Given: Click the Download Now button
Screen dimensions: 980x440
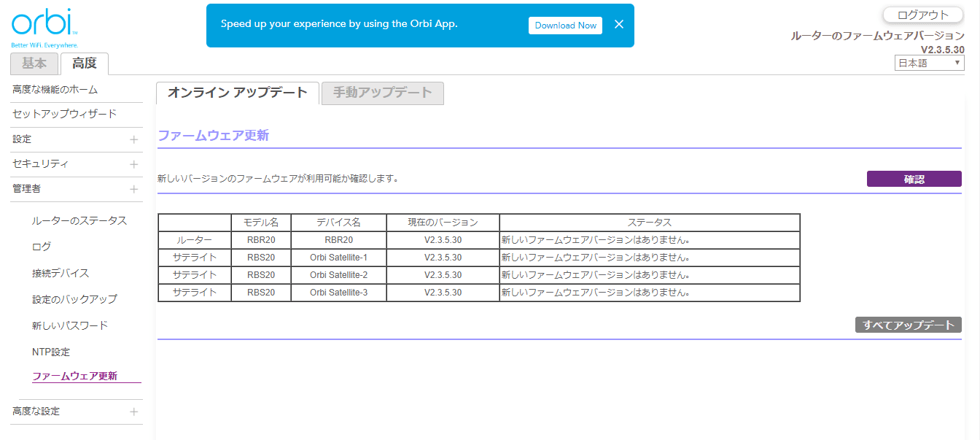Looking at the screenshot, I should coord(565,26).
